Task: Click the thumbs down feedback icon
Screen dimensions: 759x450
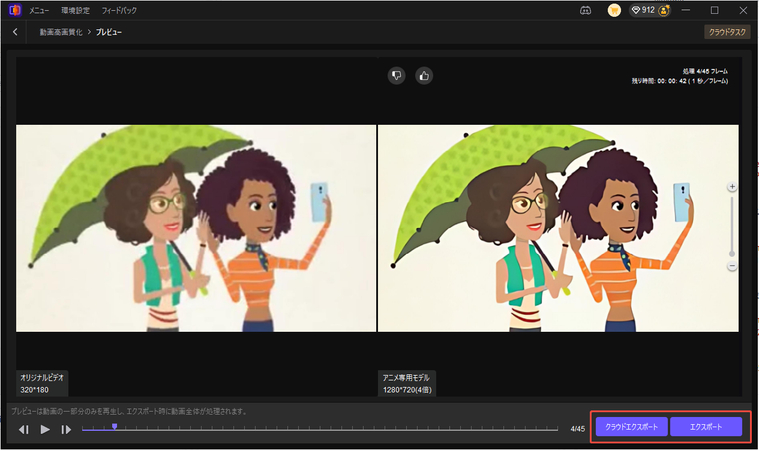Action: [397, 75]
